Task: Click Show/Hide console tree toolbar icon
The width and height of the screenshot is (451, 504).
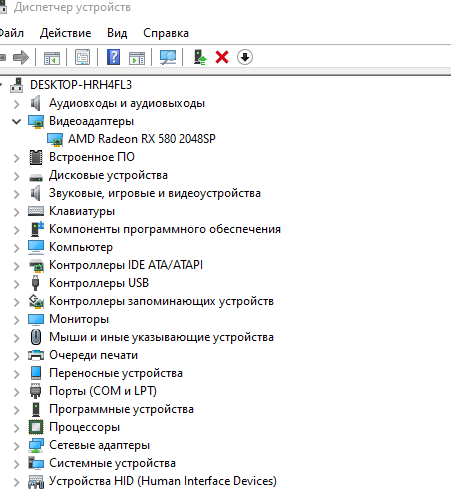Action: point(52,58)
